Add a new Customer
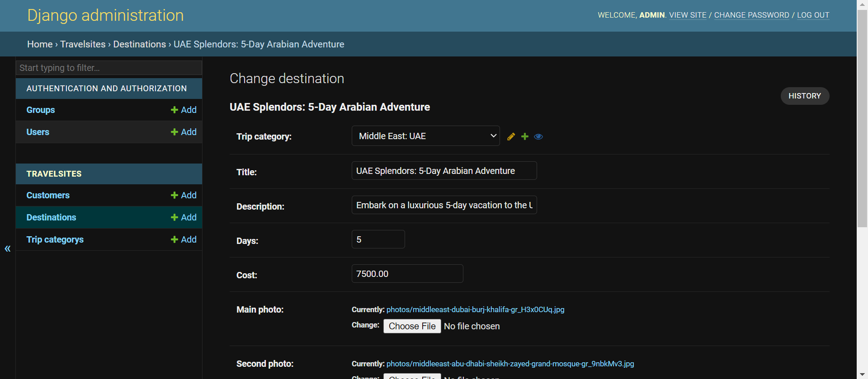The image size is (868, 379). point(184,195)
